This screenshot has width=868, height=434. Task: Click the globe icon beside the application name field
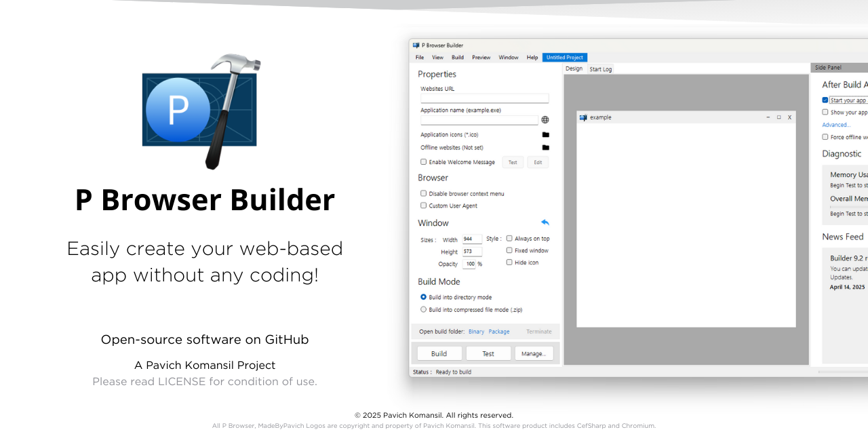click(x=545, y=119)
